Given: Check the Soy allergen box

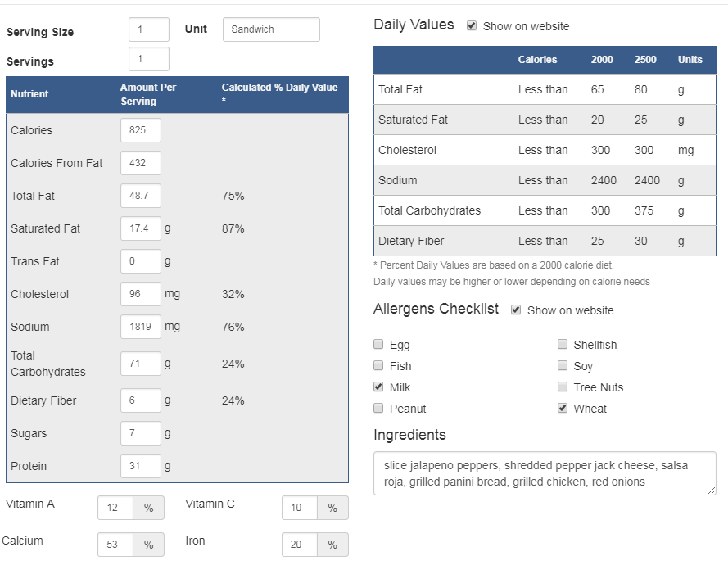Looking at the screenshot, I should point(563,365).
